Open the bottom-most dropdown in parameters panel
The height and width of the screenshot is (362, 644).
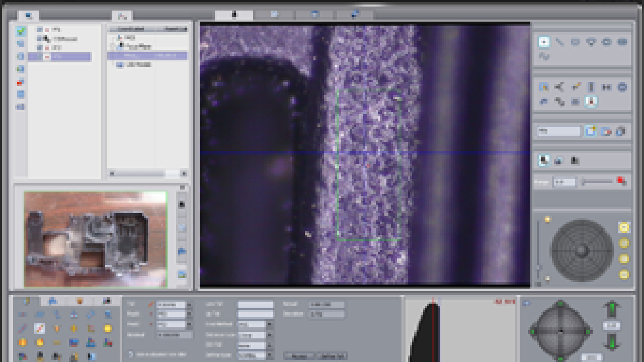pos(269,355)
